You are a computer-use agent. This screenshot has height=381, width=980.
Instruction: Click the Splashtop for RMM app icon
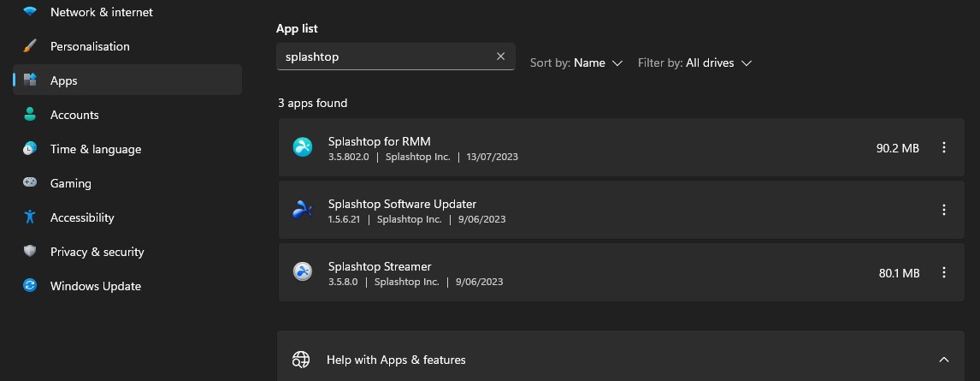coord(303,147)
